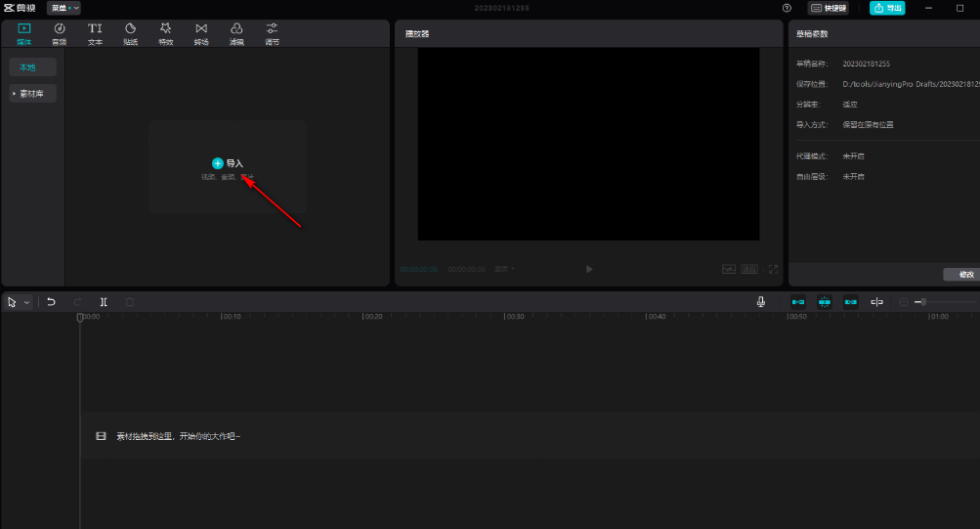Open the 贴纸 (stickers) panel icon

130,33
